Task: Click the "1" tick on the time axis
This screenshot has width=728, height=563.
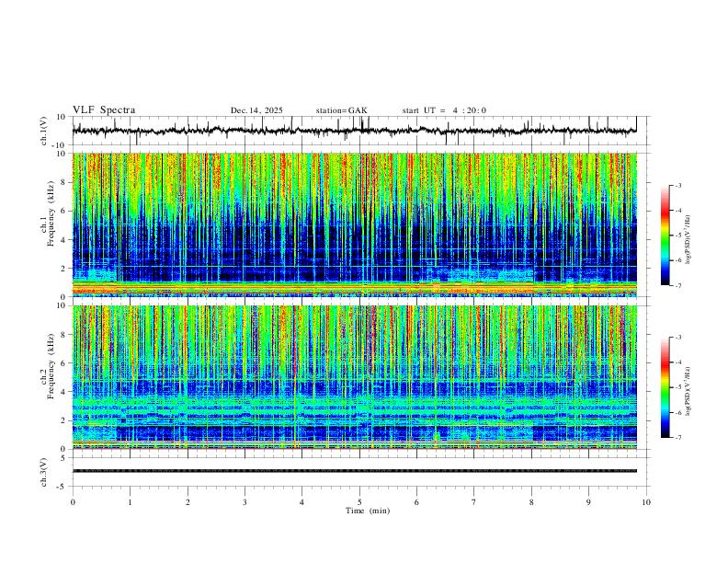Action: point(130,502)
